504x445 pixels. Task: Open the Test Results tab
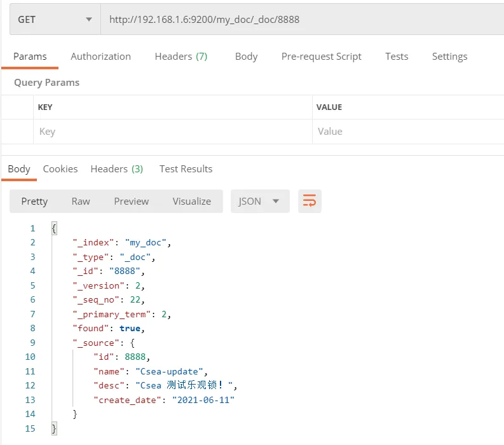click(186, 168)
